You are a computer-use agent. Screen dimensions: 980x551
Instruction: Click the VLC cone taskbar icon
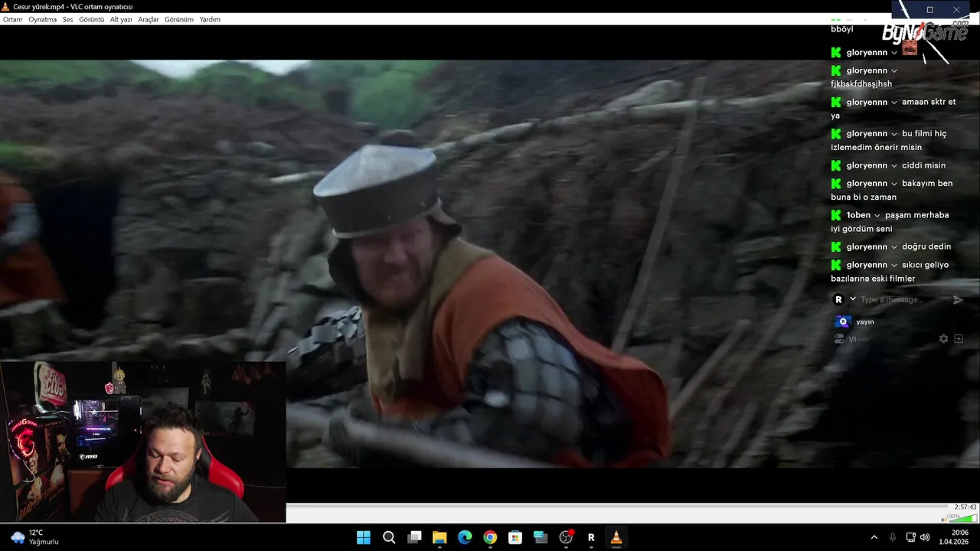pos(616,537)
